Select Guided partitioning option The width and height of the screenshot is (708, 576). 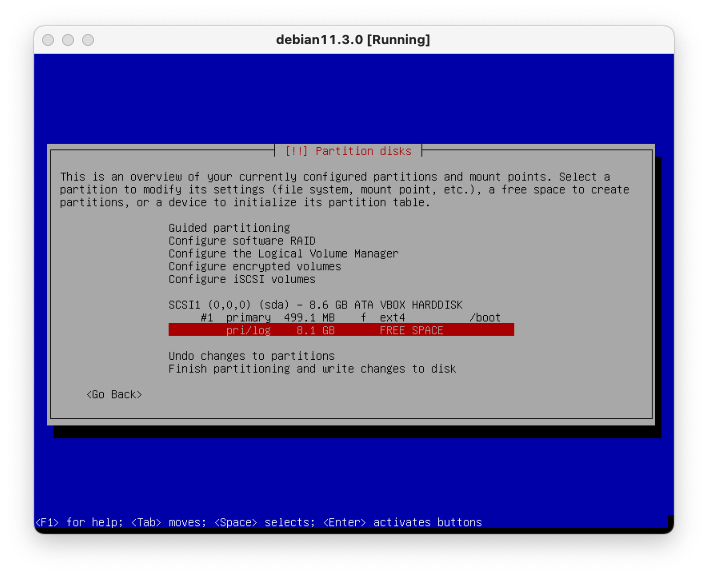(229, 228)
